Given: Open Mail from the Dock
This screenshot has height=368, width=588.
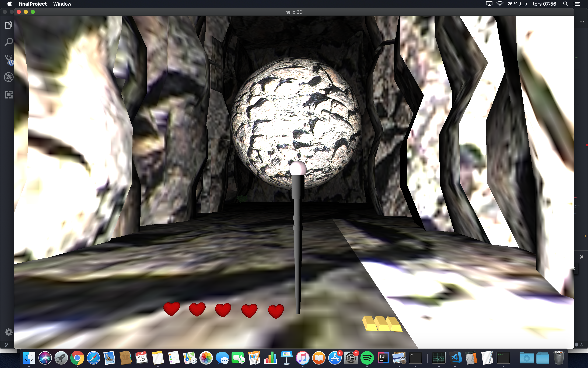Looking at the screenshot, I should (x=109, y=358).
